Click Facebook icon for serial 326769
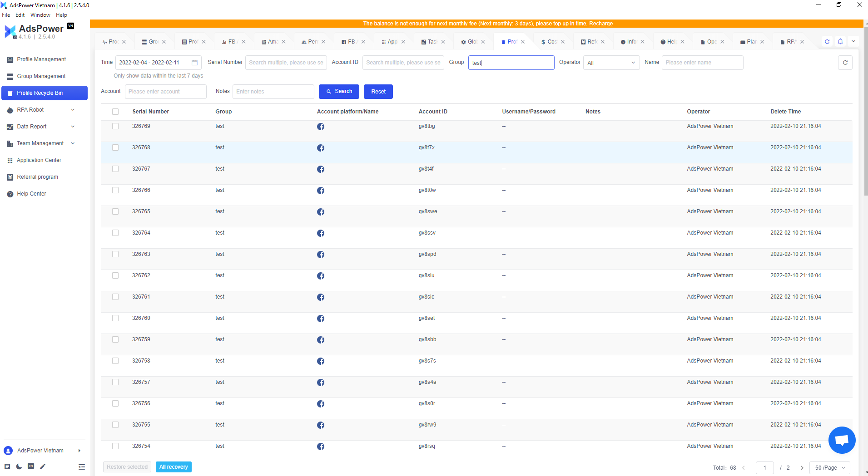868x476 pixels. [x=321, y=127]
